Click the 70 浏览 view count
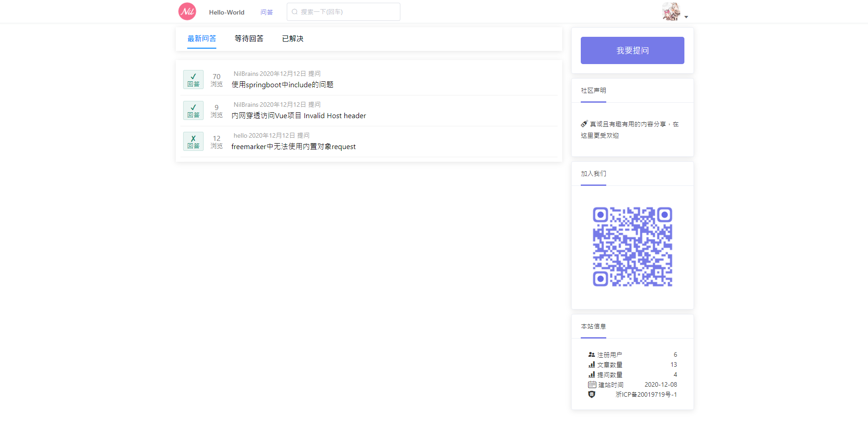 point(217,80)
